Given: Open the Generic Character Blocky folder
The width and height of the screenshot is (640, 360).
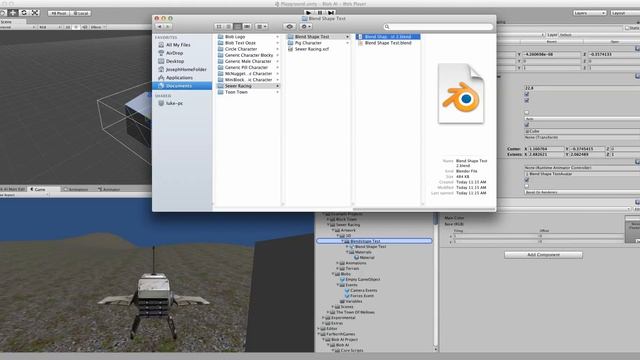Looking at the screenshot, I should [x=248, y=55].
